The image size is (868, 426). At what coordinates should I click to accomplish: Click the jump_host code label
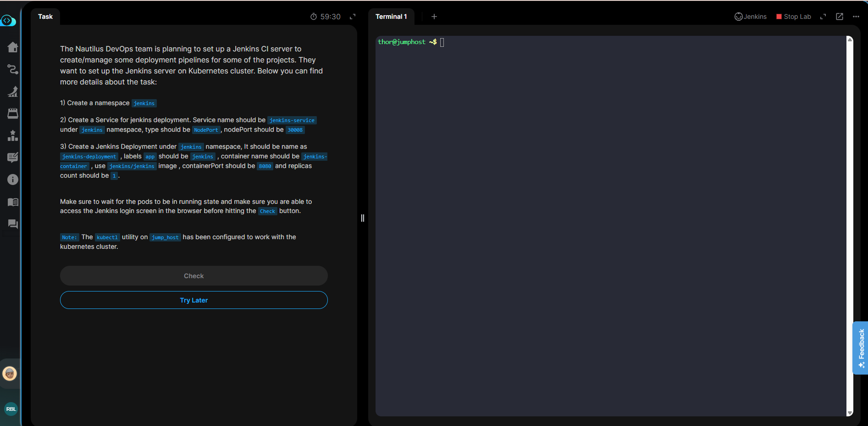coord(165,237)
